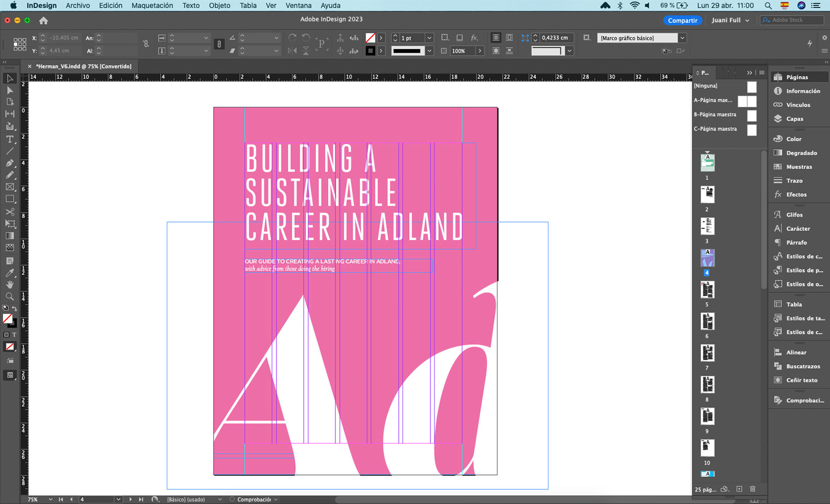Swap fill and stroke arrows
This screenshot has width=830, height=504.
[x=15, y=308]
